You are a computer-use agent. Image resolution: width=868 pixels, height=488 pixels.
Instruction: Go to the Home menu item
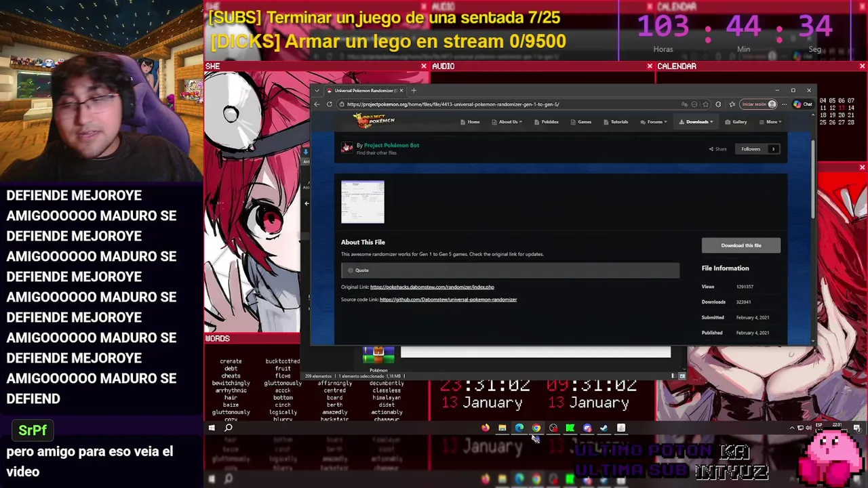click(x=470, y=122)
